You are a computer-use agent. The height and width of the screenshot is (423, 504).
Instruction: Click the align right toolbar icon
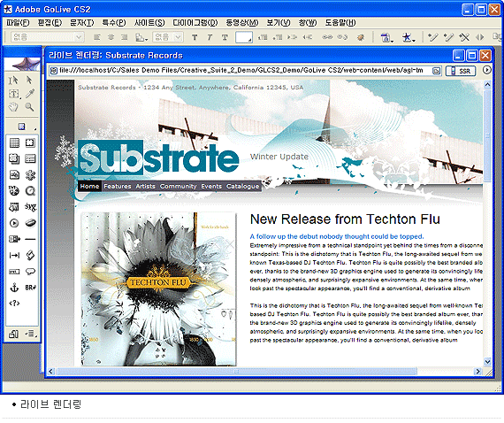pyautogui.click(x=125, y=37)
